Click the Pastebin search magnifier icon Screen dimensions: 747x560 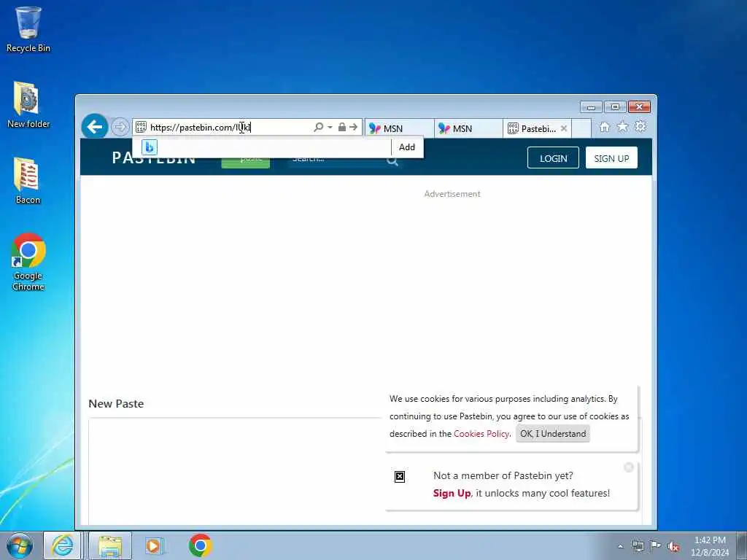[x=392, y=161]
